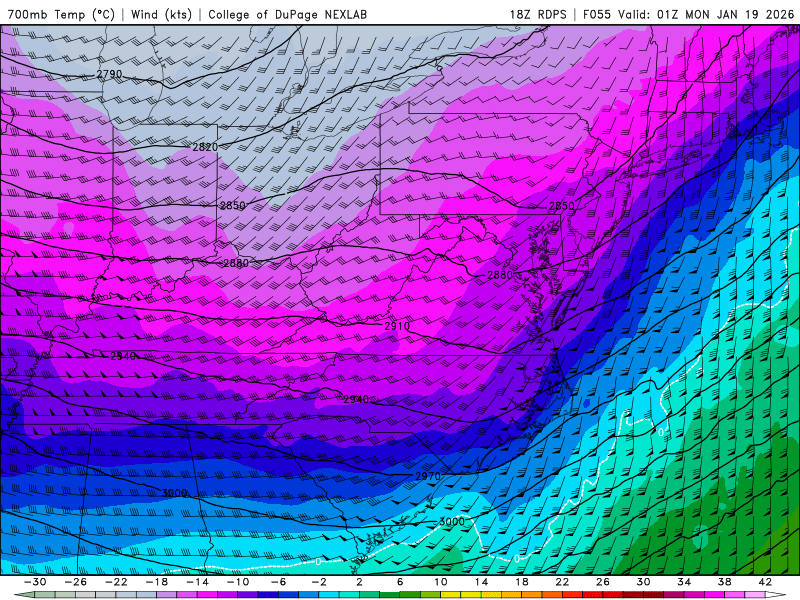
Task: Select the -2 color scale label
Action: (319, 582)
